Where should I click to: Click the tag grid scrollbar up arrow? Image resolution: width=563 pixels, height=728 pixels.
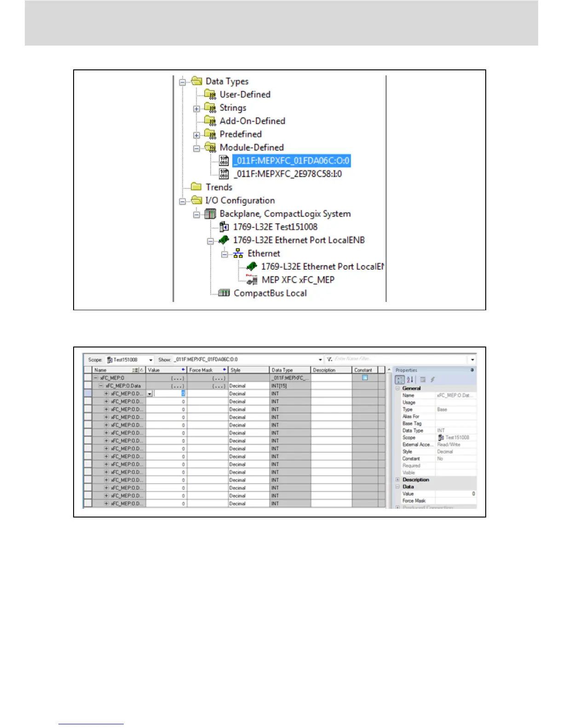coord(389,370)
